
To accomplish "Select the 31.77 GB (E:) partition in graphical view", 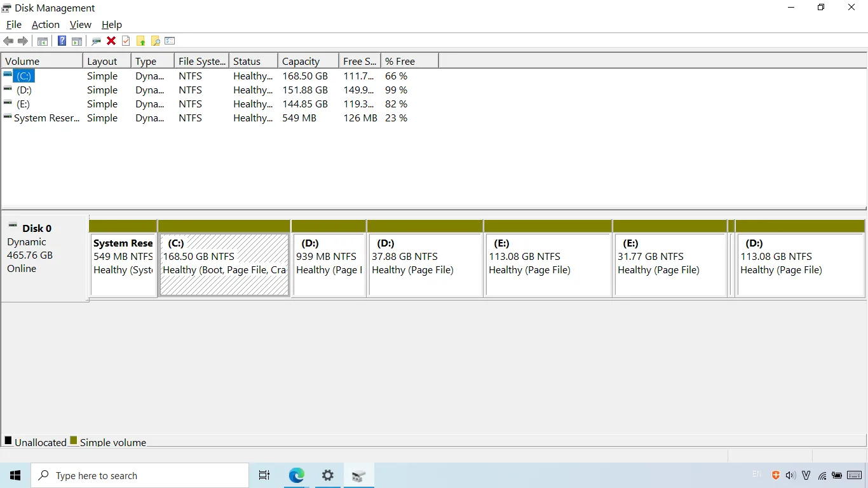I will 669,264.
